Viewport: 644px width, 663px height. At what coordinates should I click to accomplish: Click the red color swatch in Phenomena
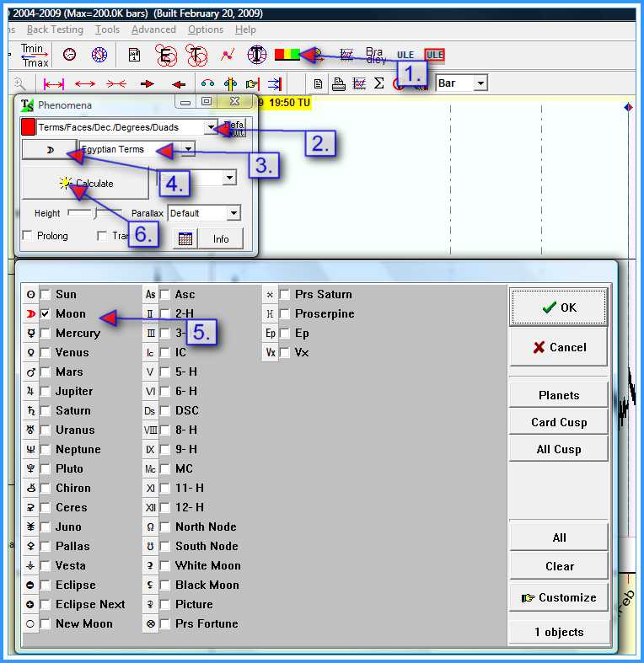pyautogui.click(x=28, y=127)
